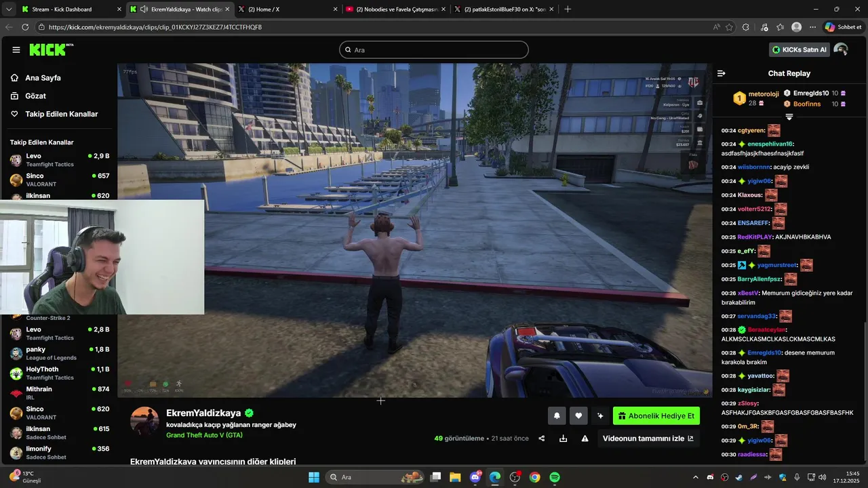Open Grand Theft Auto V category link
This screenshot has height=488, width=868.
point(204,435)
